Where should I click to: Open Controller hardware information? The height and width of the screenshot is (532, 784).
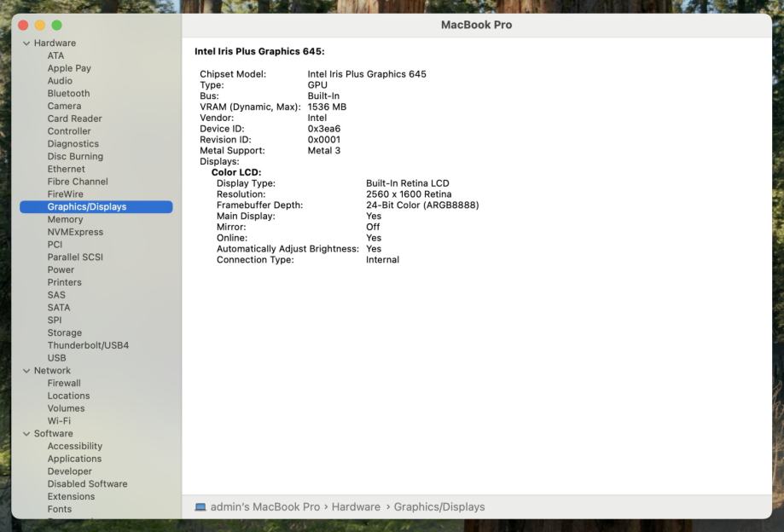(x=69, y=131)
